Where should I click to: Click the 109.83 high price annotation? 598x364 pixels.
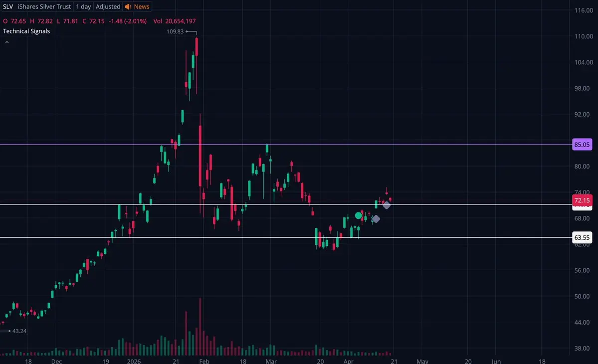pos(175,31)
